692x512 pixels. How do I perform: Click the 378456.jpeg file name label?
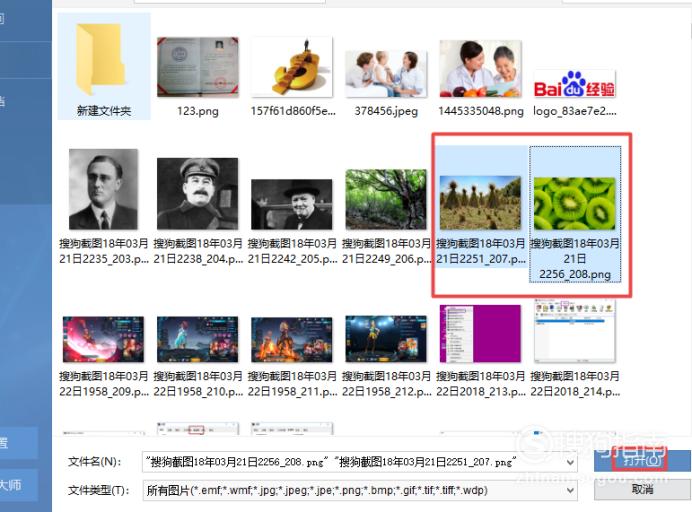[386, 111]
